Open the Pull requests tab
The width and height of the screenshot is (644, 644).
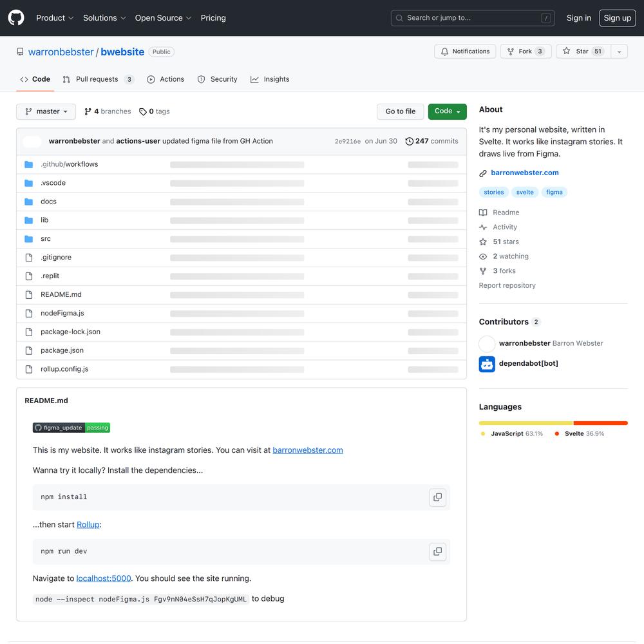click(x=98, y=79)
